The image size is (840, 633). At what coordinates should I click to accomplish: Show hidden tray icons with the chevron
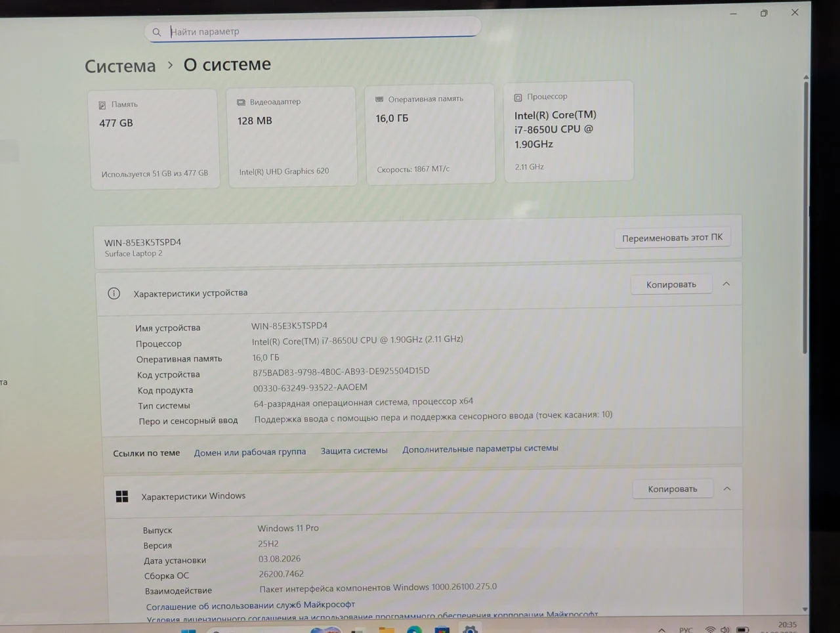click(x=661, y=630)
